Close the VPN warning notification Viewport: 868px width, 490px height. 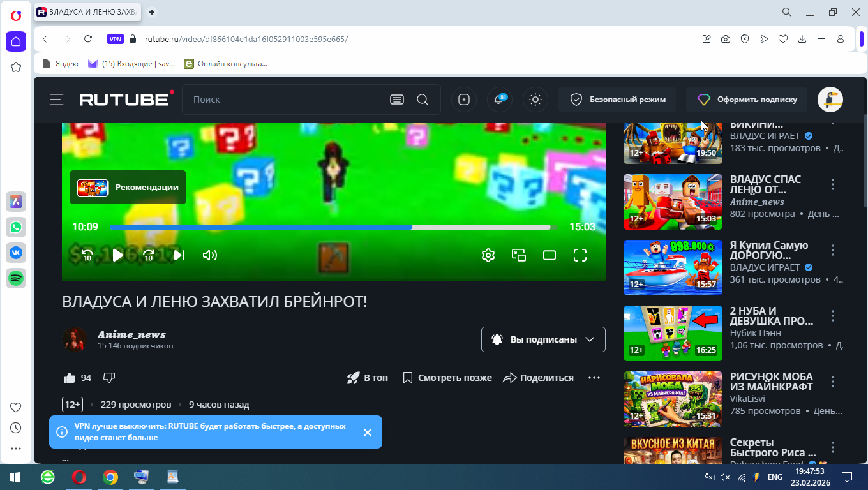(368, 433)
